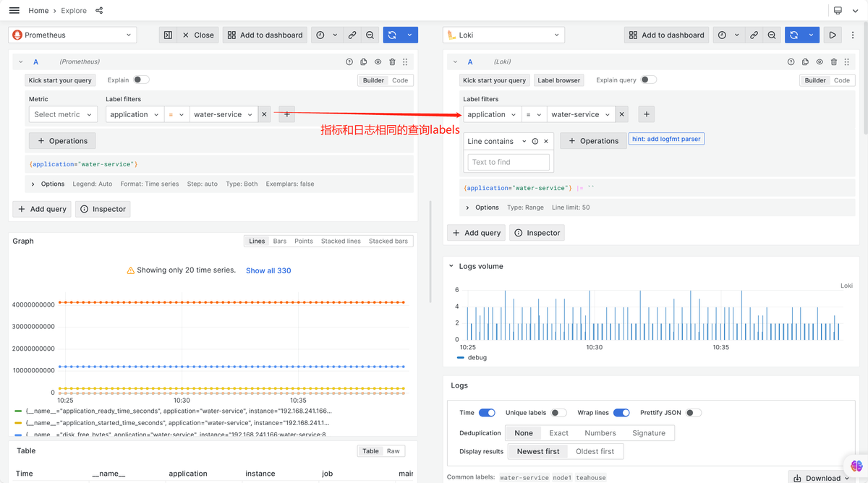Viewport: 868px width, 483px height.
Task: Delete Prometheus query A
Action: tap(392, 62)
